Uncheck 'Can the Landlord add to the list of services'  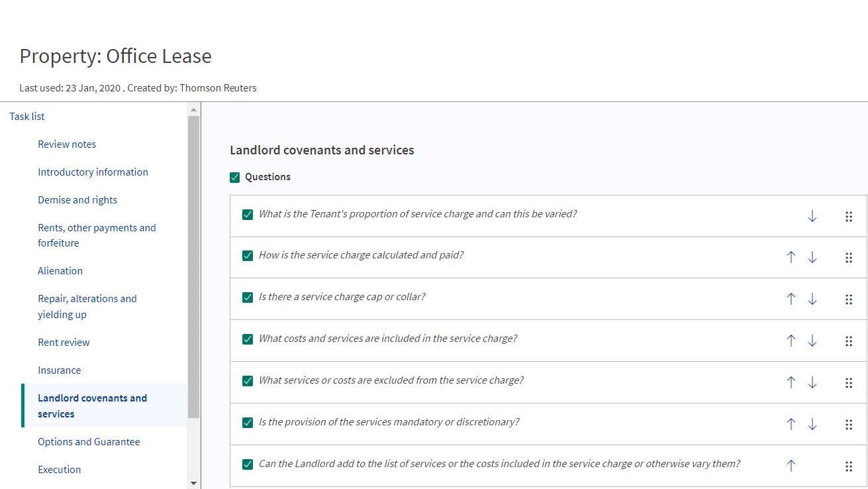click(248, 464)
